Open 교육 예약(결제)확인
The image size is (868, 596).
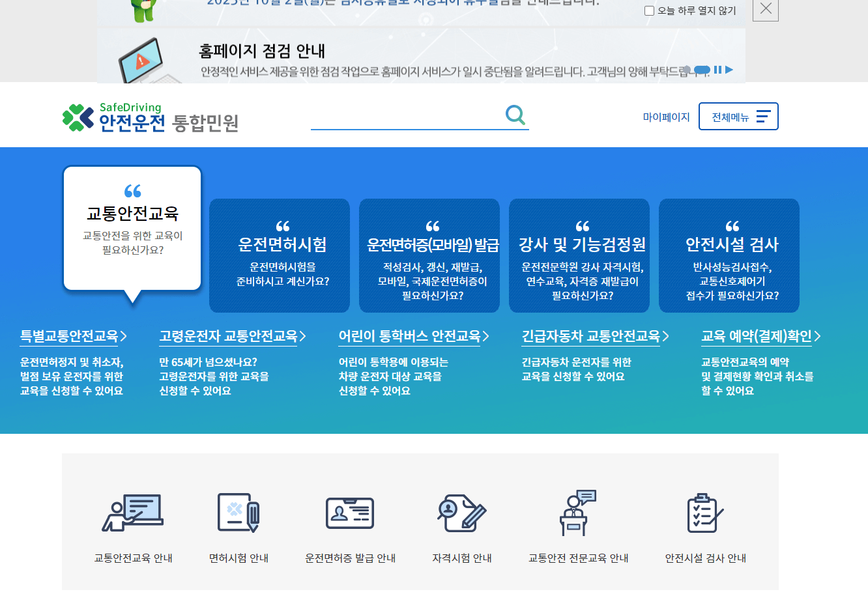coord(760,337)
